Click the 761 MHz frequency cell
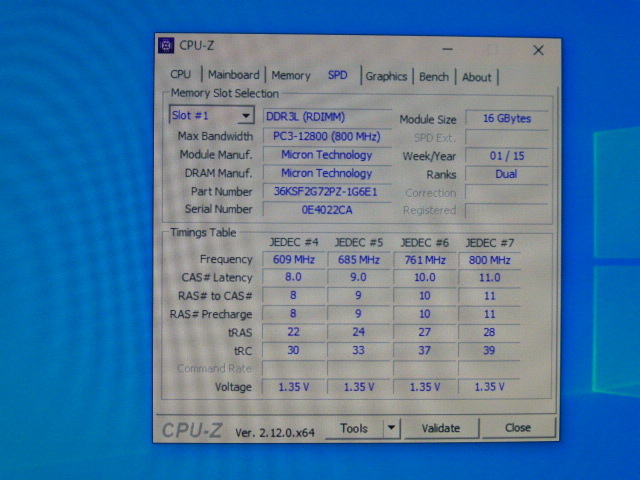 point(424,260)
